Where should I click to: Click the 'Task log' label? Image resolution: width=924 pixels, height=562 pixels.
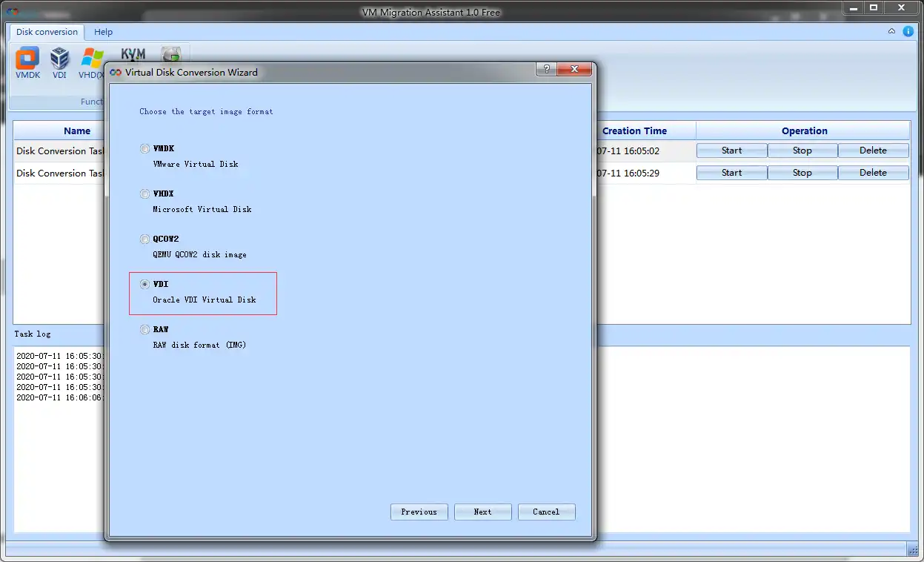pos(33,334)
